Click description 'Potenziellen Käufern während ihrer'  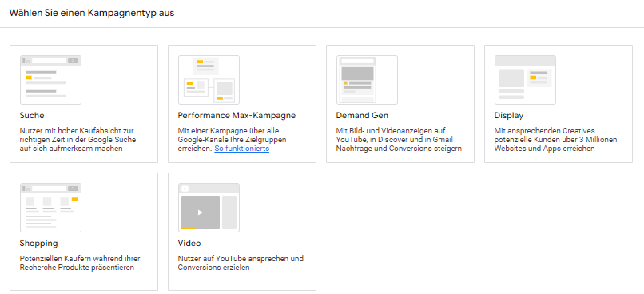point(80,263)
